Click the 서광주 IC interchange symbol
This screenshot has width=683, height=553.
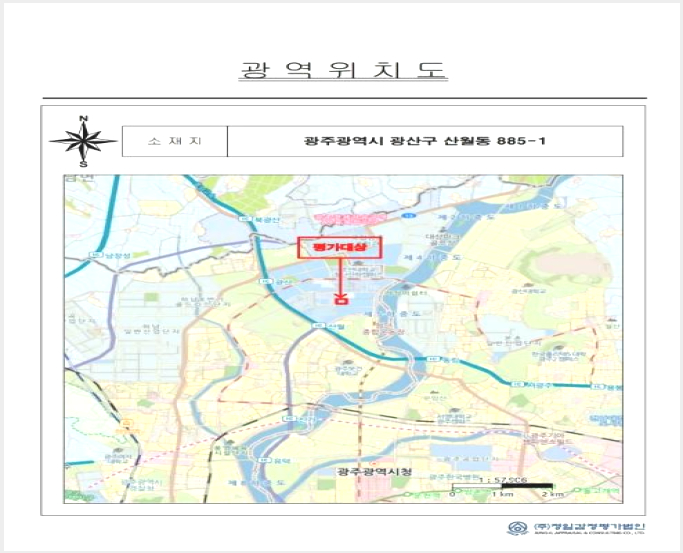coord(517,384)
